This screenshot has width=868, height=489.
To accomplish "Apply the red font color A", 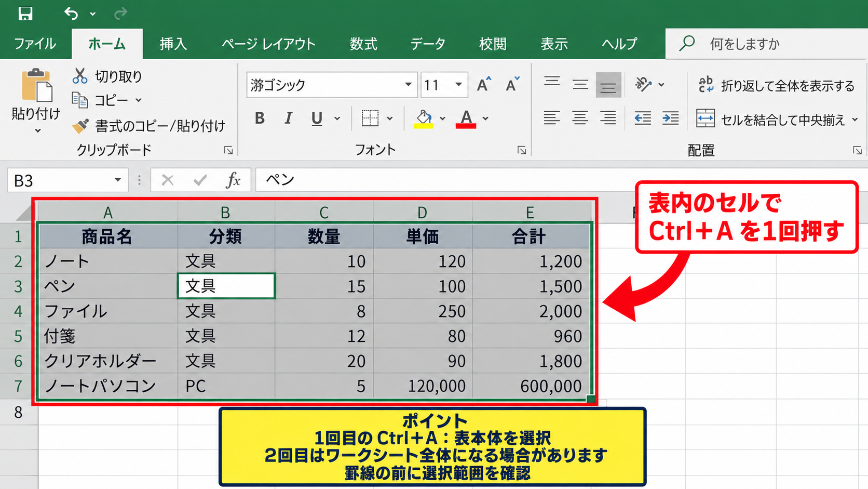I will [x=466, y=119].
